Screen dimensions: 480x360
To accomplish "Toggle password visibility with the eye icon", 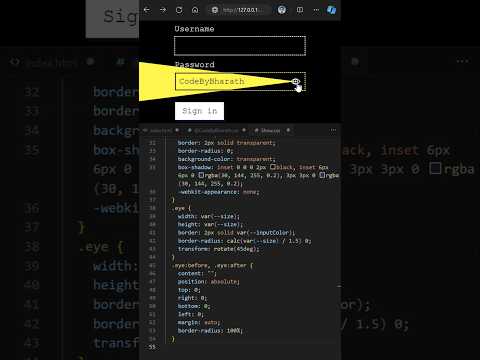I will 296,81.
